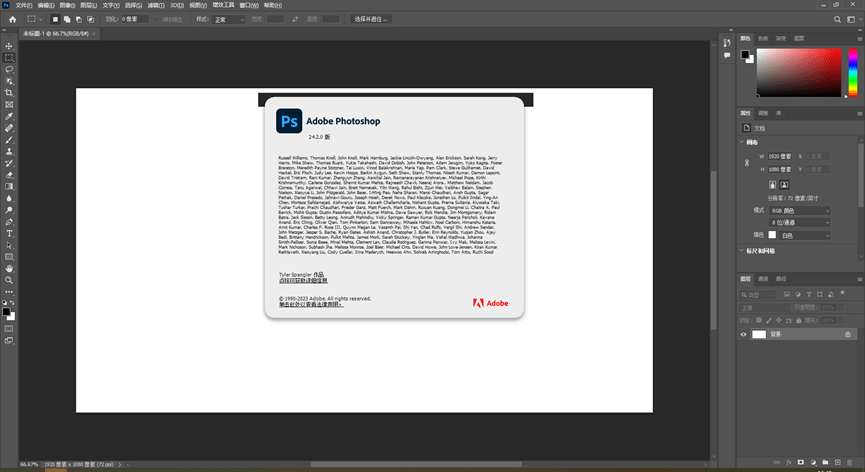This screenshot has width=865, height=472.
Task: Open the 滤镜(T) menu
Action: click(156, 5)
